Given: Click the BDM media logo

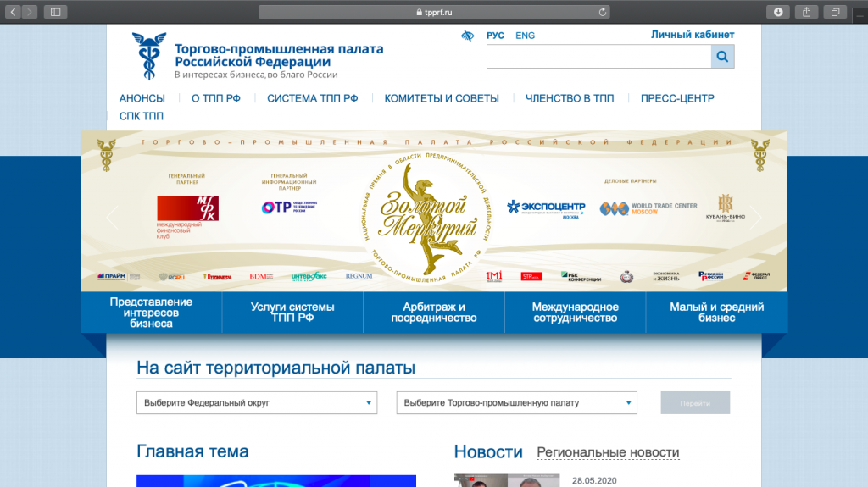Looking at the screenshot, I should [x=261, y=276].
